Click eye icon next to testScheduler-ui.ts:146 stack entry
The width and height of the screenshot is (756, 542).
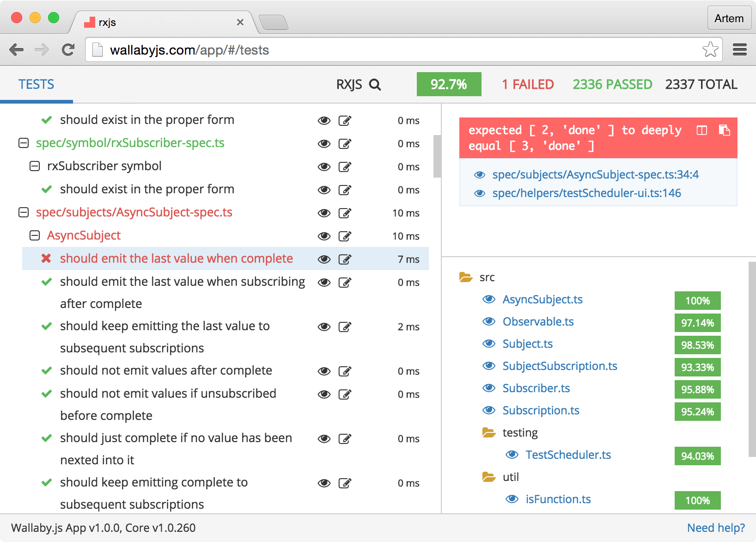point(480,193)
